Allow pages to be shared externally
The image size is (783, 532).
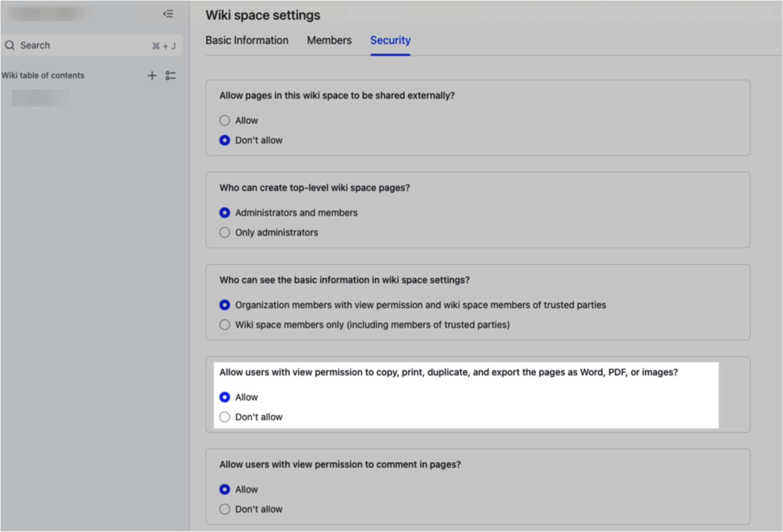click(225, 121)
